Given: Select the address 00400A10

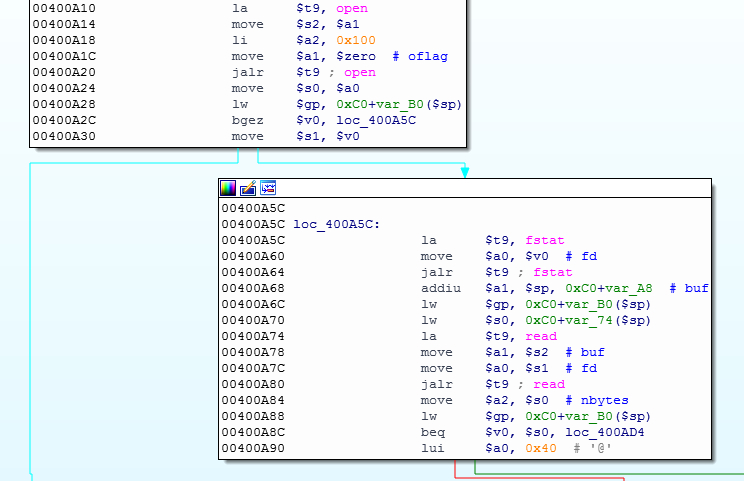Looking at the screenshot, I should [x=64, y=8].
